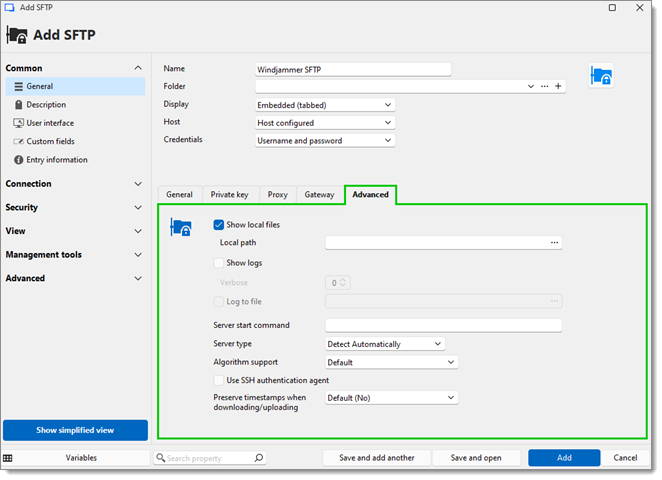Switch to the Private key tab
The width and height of the screenshot is (662, 480).
(x=230, y=195)
